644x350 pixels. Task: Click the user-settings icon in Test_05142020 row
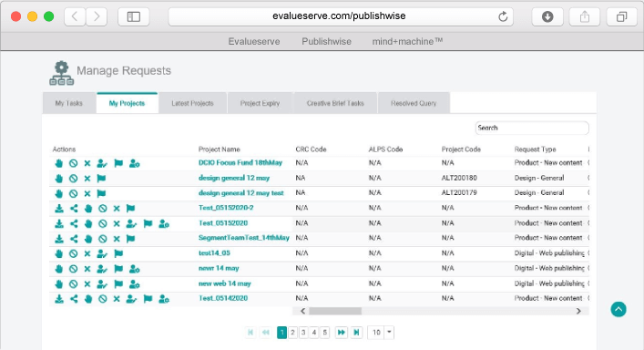[164, 299]
